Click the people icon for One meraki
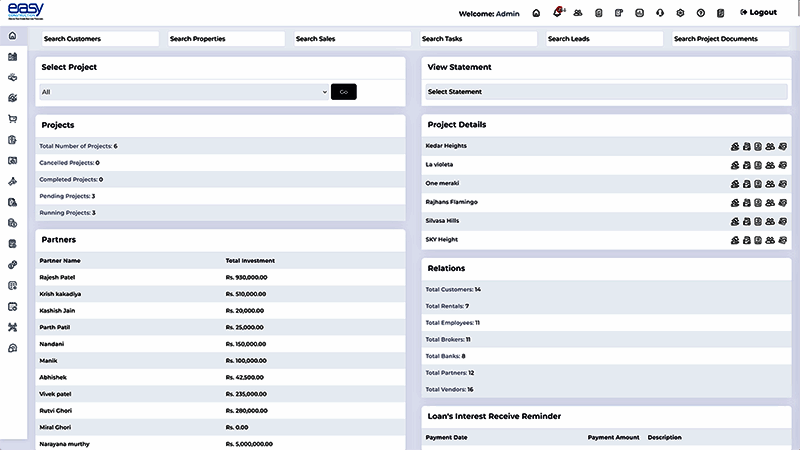 [x=770, y=184]
